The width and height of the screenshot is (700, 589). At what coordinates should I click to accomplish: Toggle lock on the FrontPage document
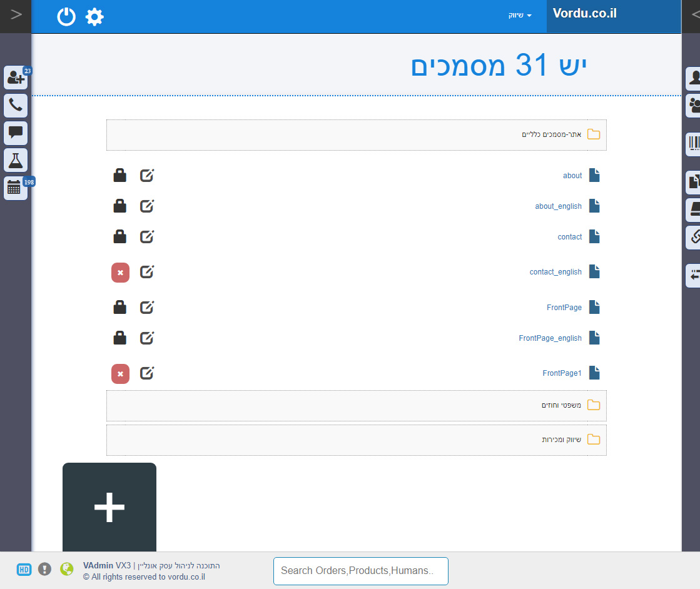click(119, 308)
